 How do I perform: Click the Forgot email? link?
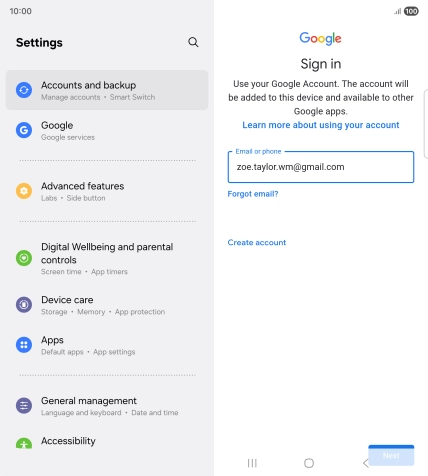pyautogui.click(x=253, y=194)
